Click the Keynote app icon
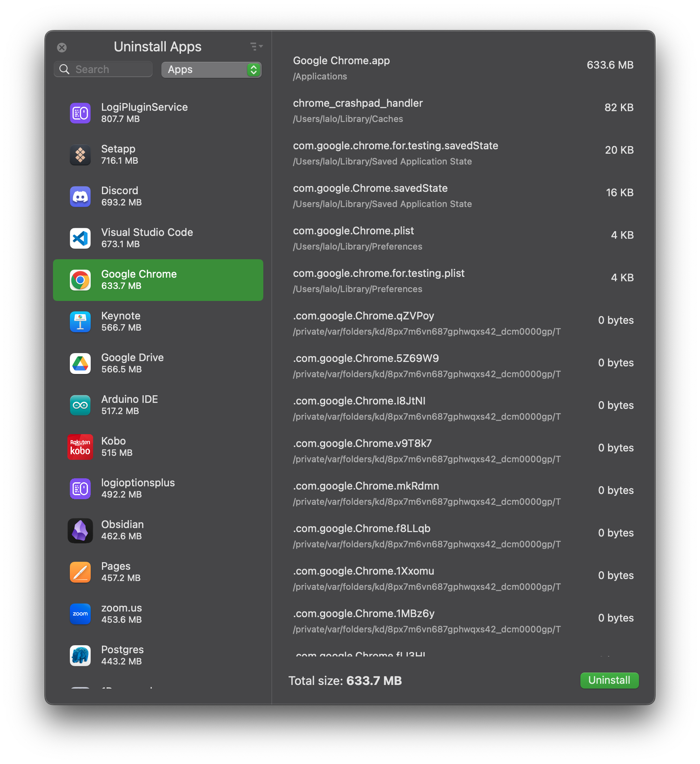The height and width of the screenshot is (764, 700). coord(80,322)
